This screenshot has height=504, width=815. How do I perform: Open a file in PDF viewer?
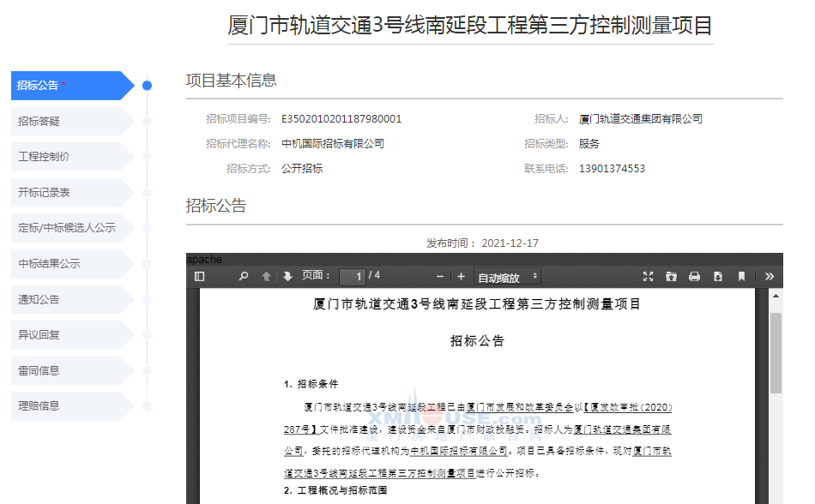[x=671, y=277]
